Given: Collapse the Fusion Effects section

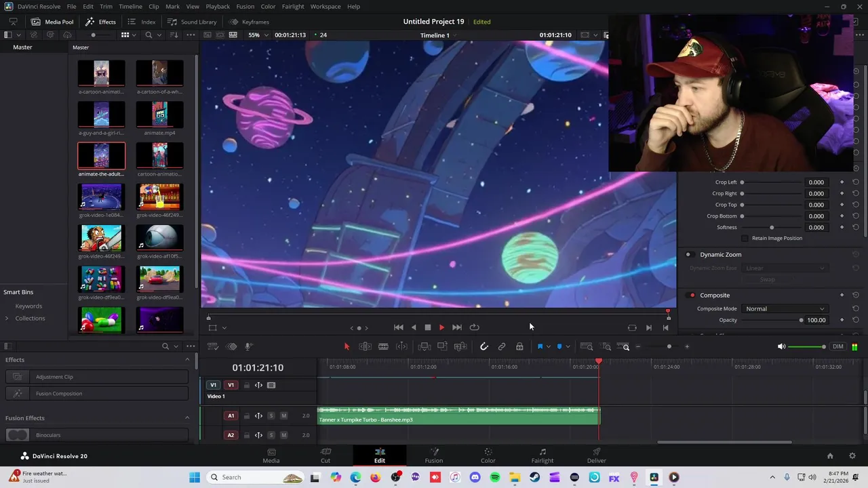Looking at the screenshot, I should pos(187,418).
